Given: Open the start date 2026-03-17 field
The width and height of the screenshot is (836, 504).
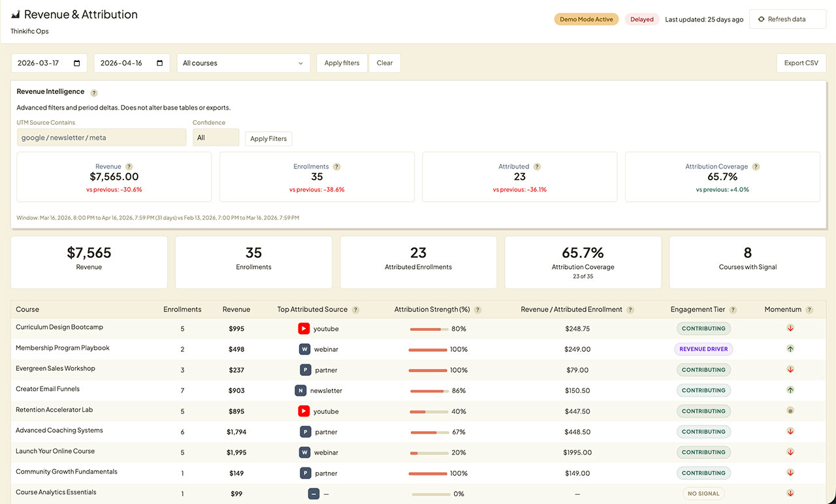Looking at the screenshot, I should point(49,63).
